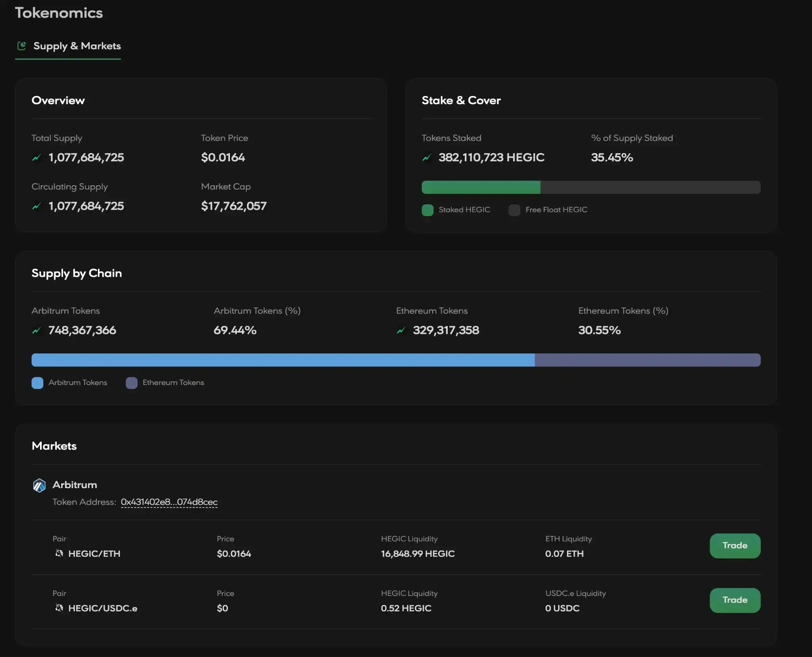812x657 pixels.
Task: Click the Arbitrum Tokens (%) label
Action: coord(257,311)
